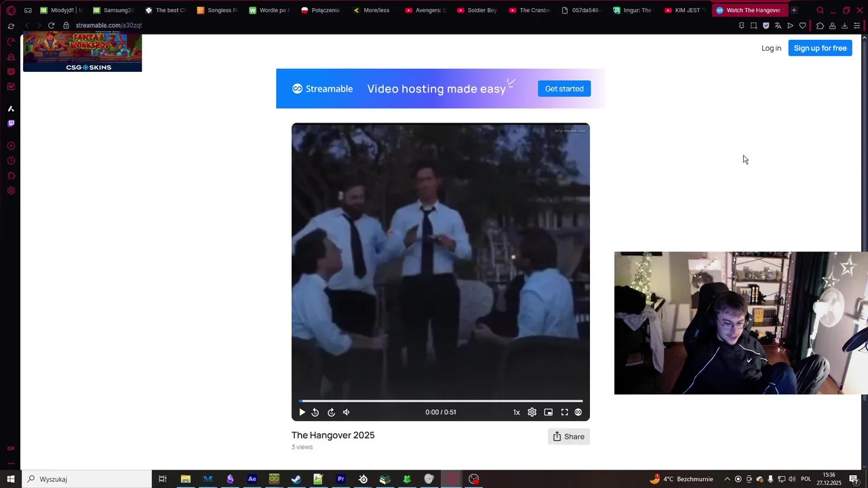Screen dimensions: 868x488
Task: Enable picture-in-picture mode
Action: click(548, 412)
